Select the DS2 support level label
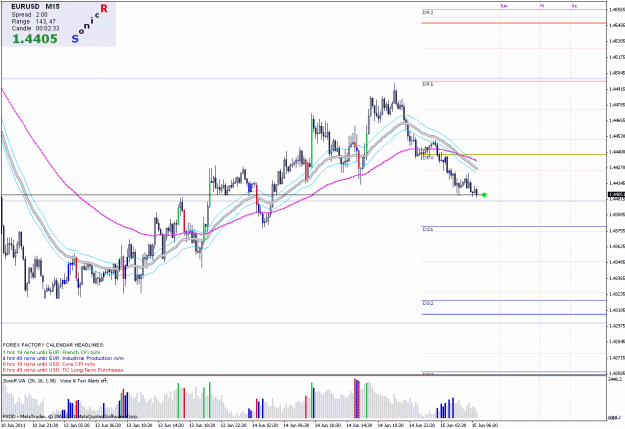Viewport: 625px width, 429px height. [428, 303]
